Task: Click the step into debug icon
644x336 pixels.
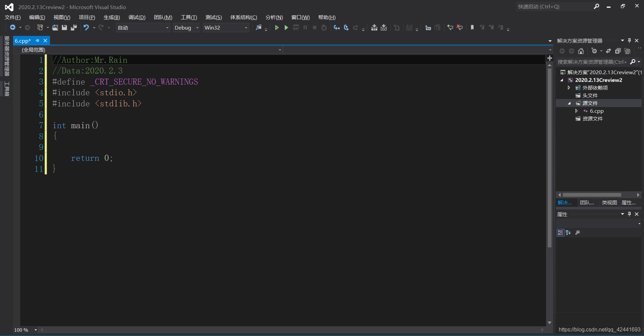Action: (336, 28)
